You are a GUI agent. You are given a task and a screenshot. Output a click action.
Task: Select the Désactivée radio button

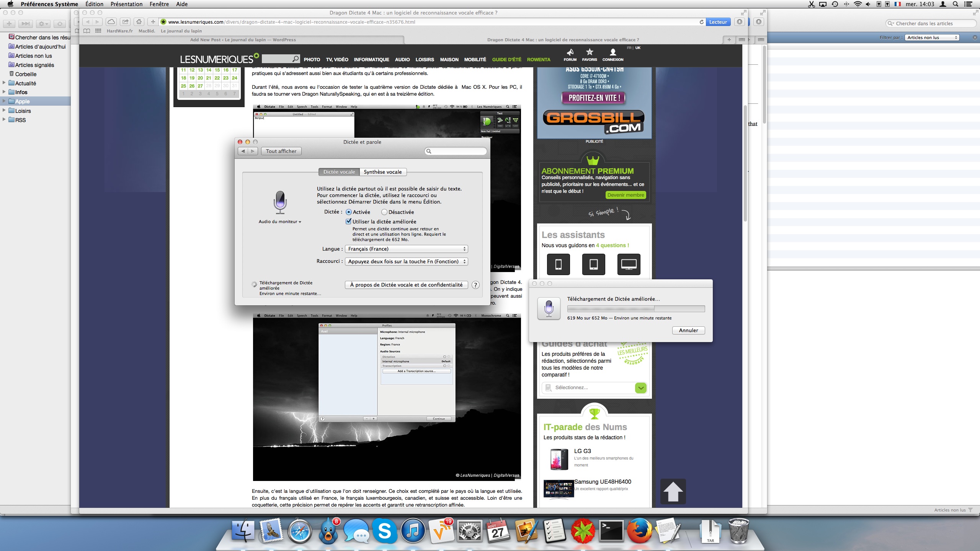[384, 212]
